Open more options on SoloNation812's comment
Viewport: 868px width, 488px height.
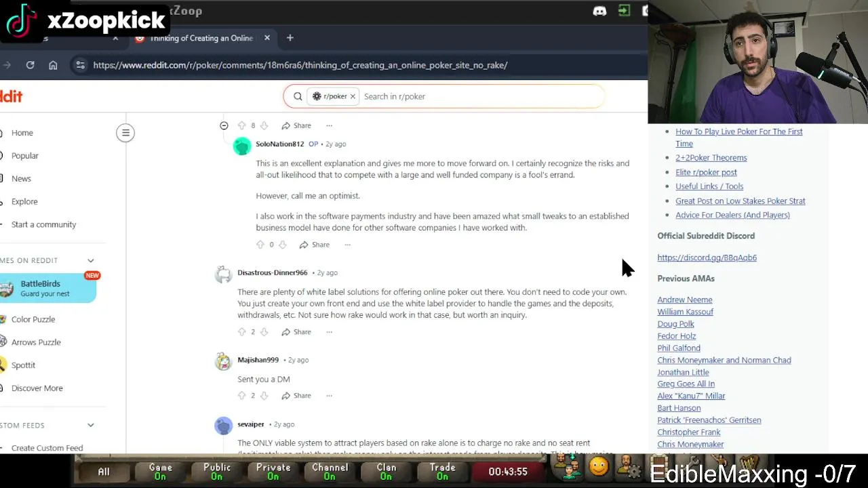[347, 245]
